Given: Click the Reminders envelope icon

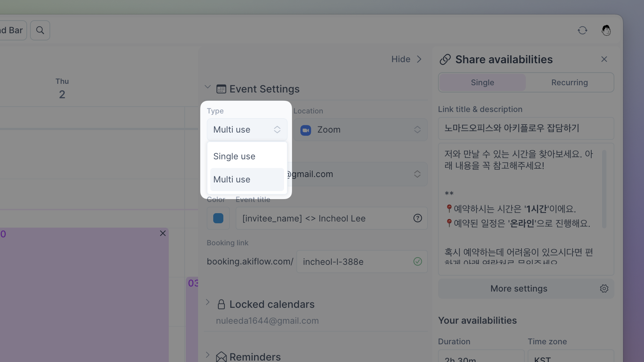Looking at the screenshot, I should click(x=221, y=357).
